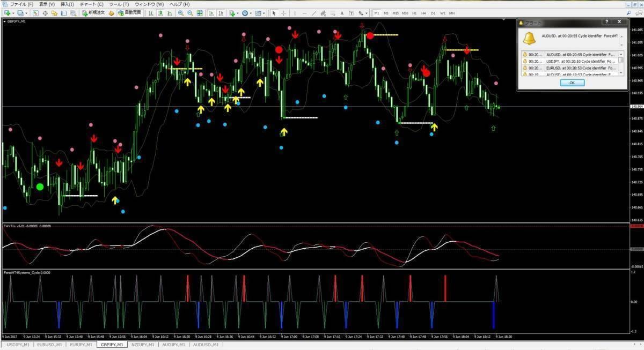Open the indicators list dropdown
This screenshot has width=644, height=350.
tap(238, 13)
